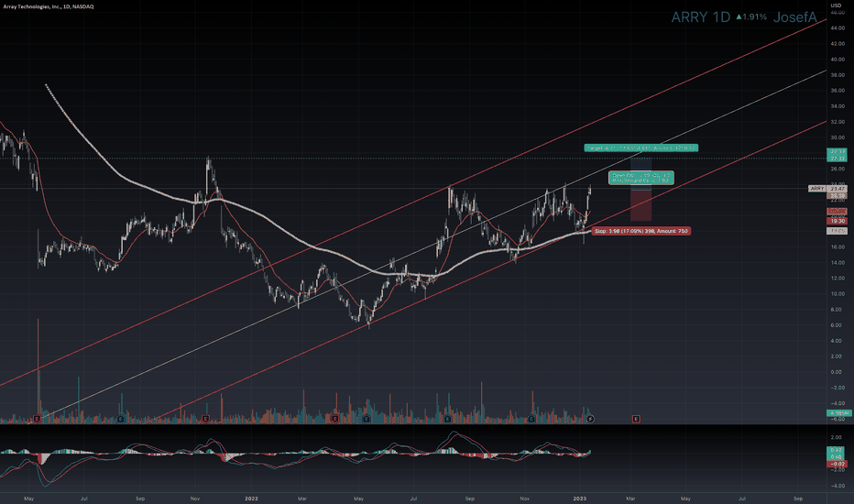The image size is (854, 504).
Task: Select the red Stop label of the long position
Action: coord(641,231)
